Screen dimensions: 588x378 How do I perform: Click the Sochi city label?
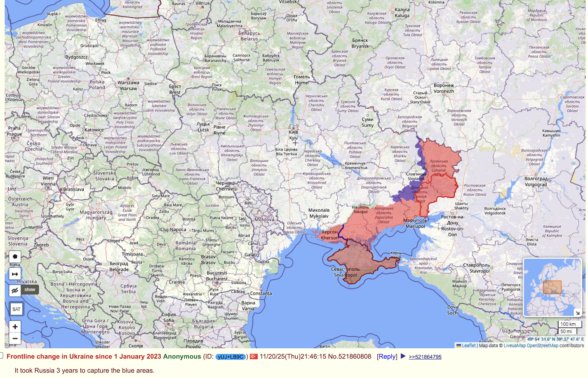(453, 310)
